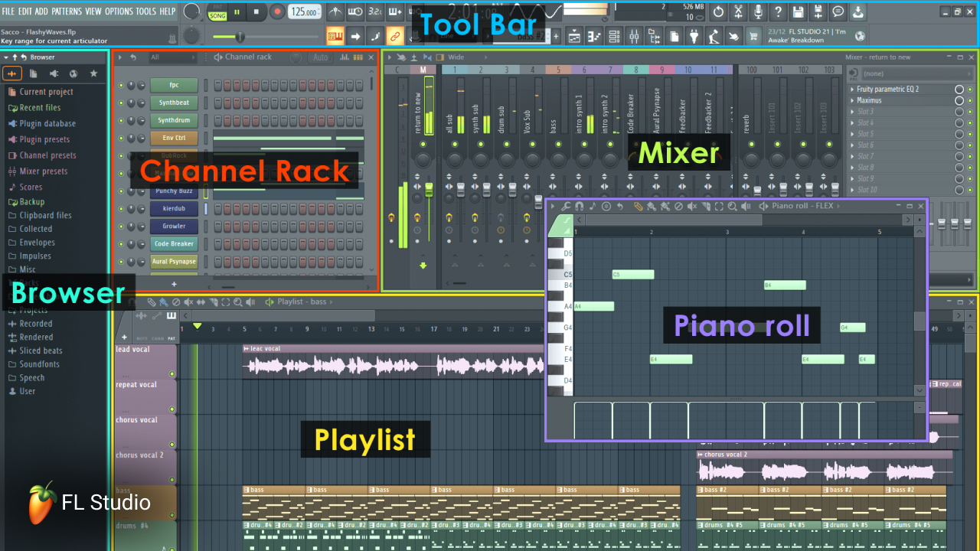Click plus button to add channel

pyautogui.click(x=174, y=284)
